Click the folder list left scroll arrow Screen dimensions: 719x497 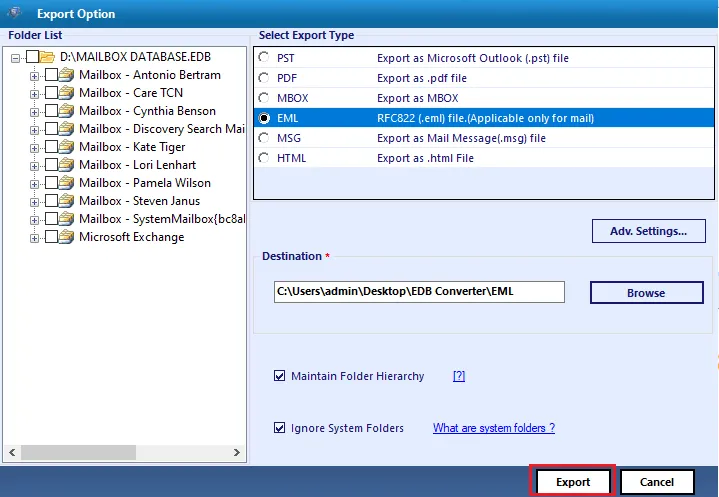[12, 453]
